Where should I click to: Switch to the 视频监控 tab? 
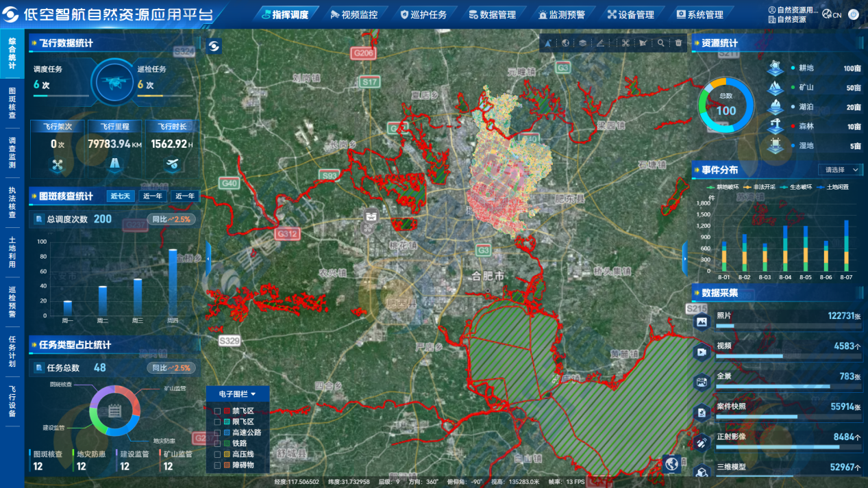click(x=354, y=14)
